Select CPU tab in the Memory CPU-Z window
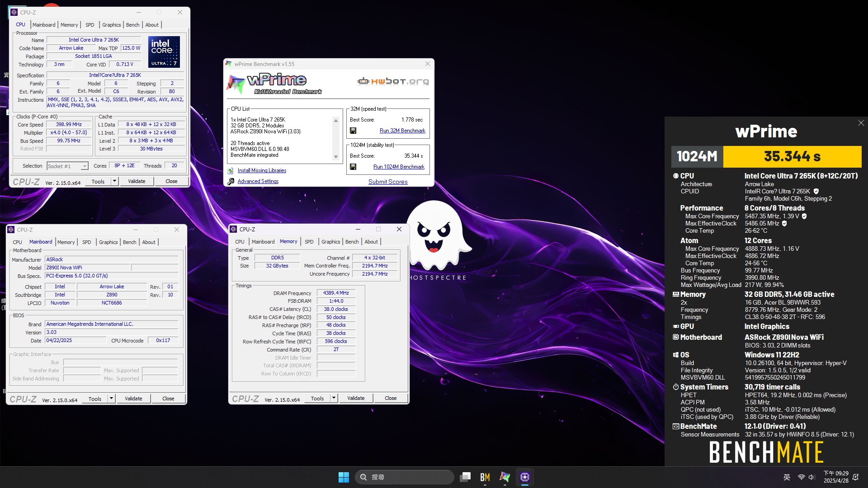 pyautogui.click(x=240, y=242)
